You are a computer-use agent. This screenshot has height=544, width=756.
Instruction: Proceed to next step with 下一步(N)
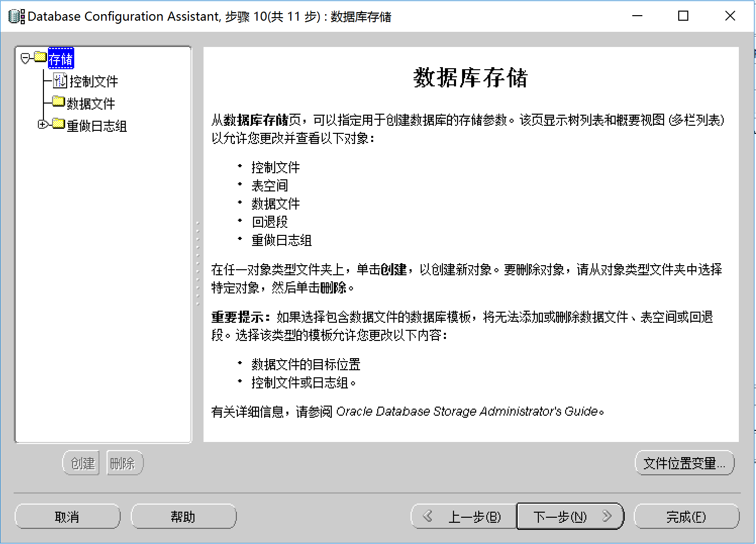click(570, 517)
